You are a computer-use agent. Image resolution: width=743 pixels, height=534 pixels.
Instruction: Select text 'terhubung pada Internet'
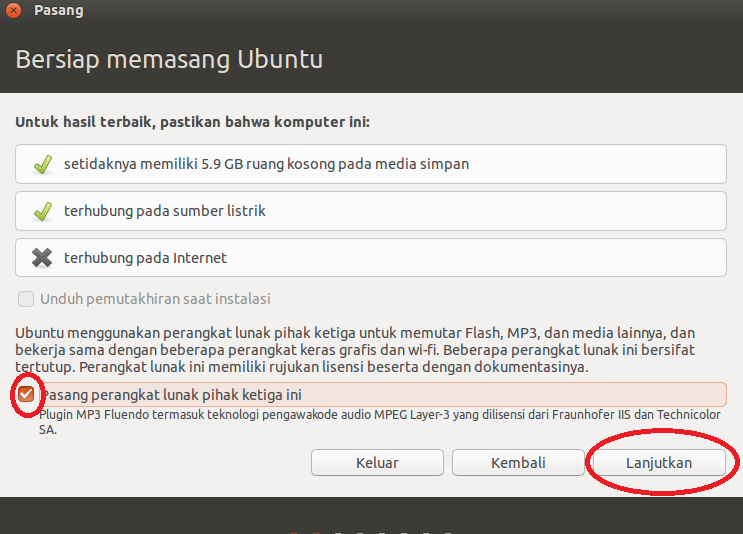(145, 258)
